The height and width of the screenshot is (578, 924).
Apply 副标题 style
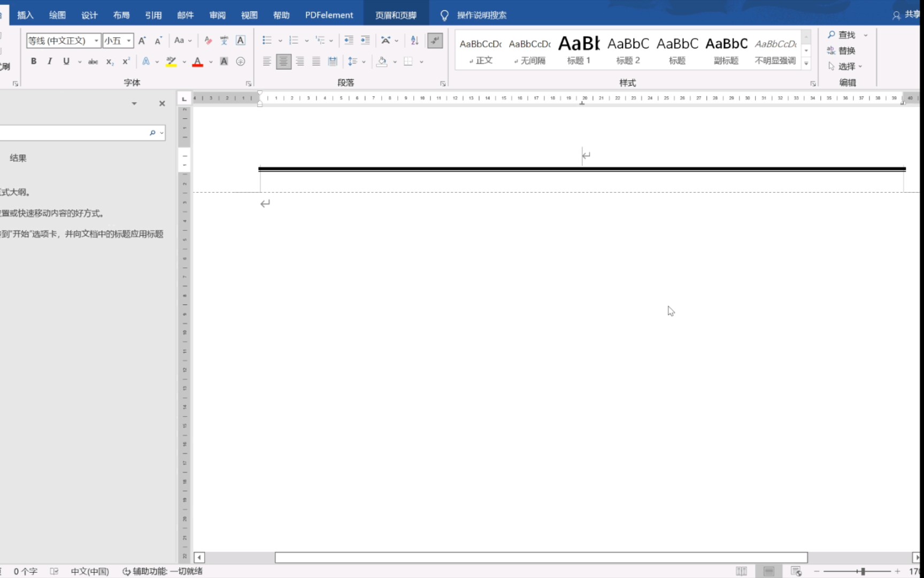(726, 49)
